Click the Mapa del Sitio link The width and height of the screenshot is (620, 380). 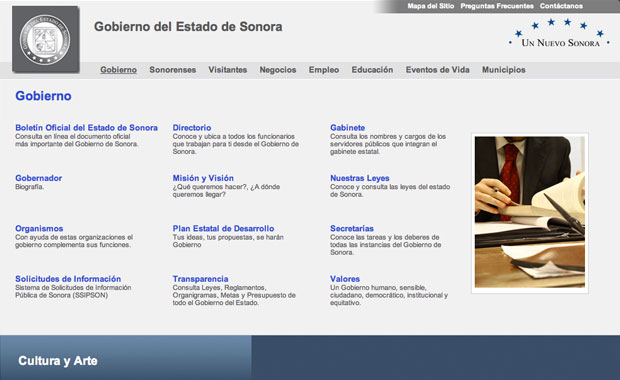[431, 6]
